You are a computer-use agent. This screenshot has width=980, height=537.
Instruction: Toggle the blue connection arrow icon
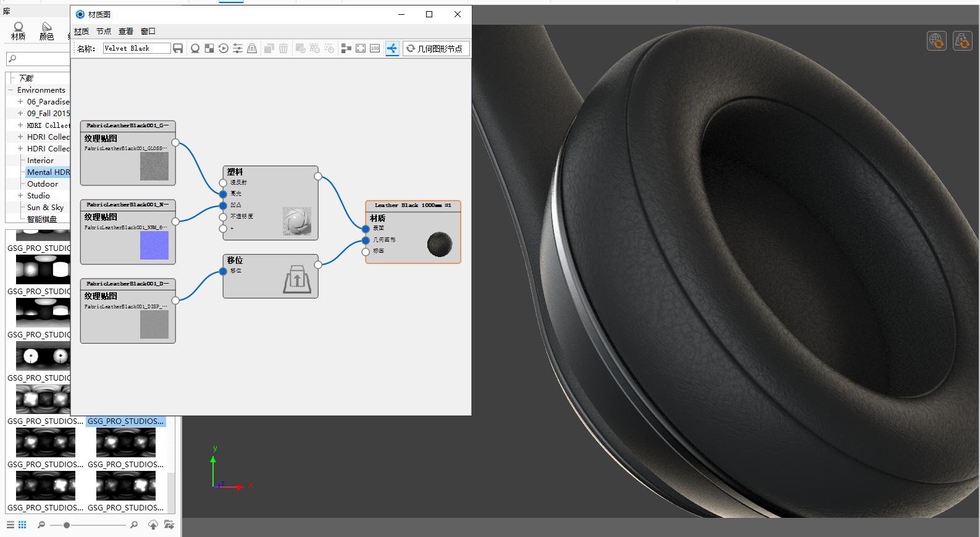click(392, 48)
